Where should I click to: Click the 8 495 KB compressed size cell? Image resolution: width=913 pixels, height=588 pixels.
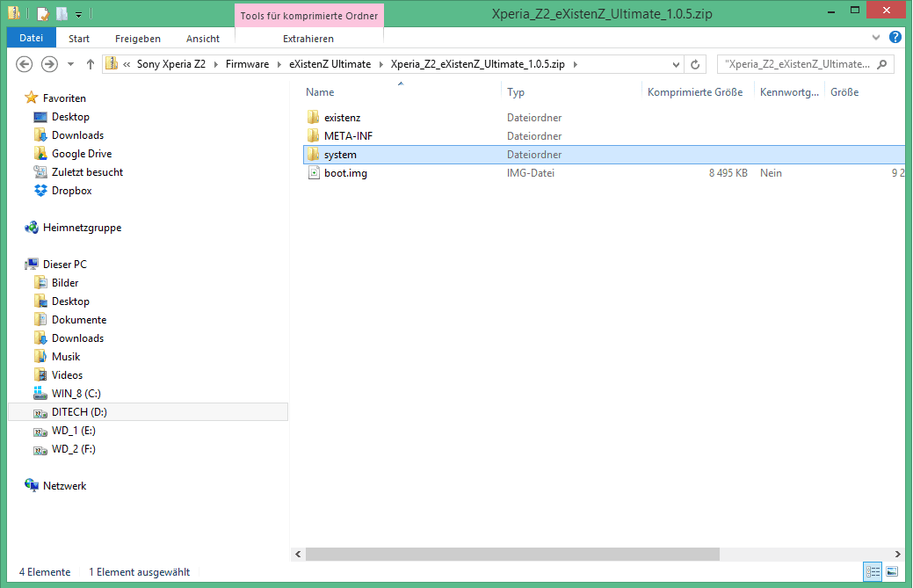(x=728, y=173)
